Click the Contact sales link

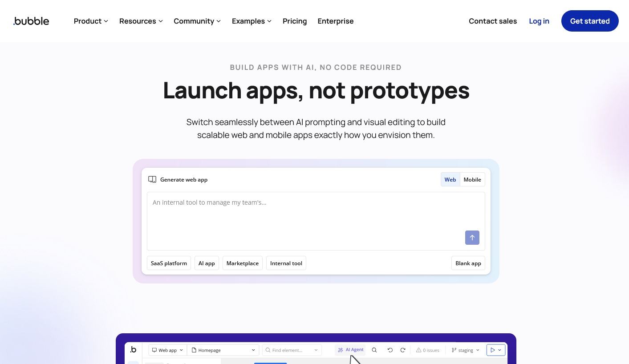[x=493, y=21]
